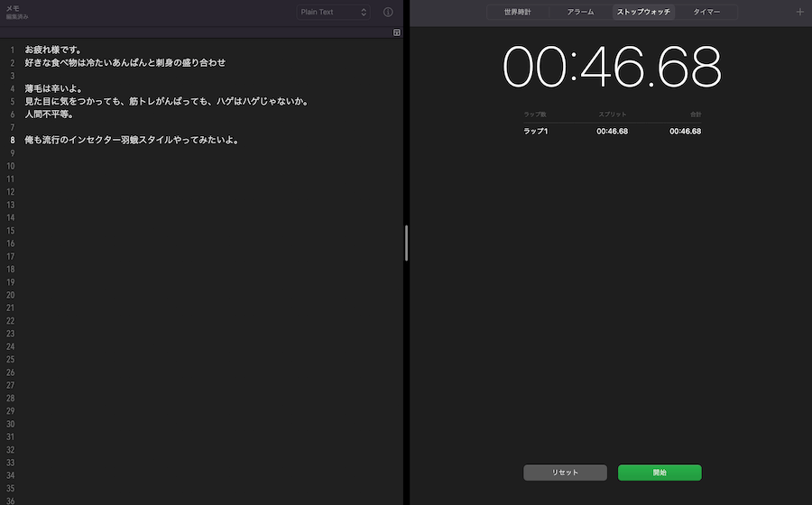The image size is (812, 505).
Task: Click the スプリット column header
Action: pos(612,115)
